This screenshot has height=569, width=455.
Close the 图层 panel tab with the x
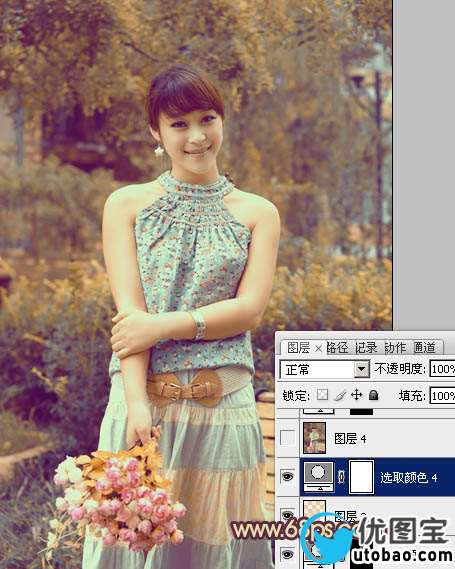click(x=318, y=349)
